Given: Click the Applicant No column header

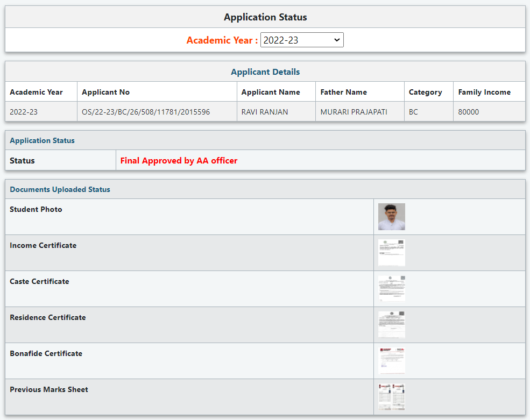Looking at the screenshot, I should 106,92.
